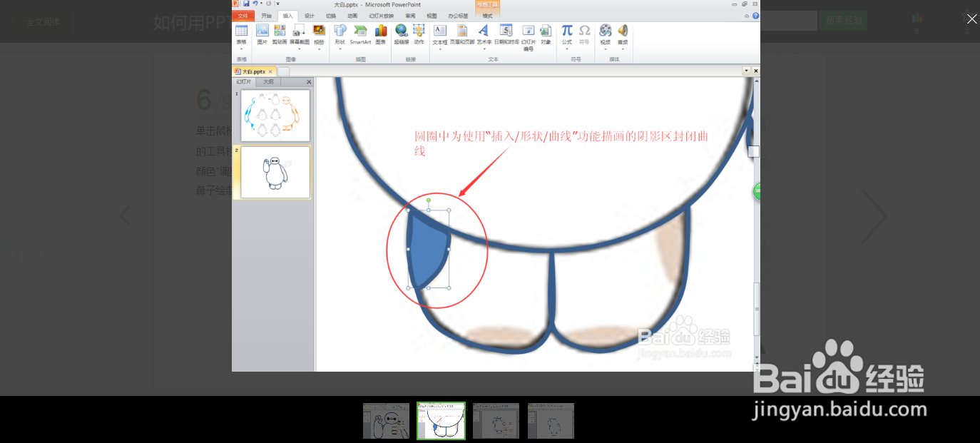This screenshot has width=980, height=443.
Task: Open the 形状 shapes gallery
Action: (340, 38)
